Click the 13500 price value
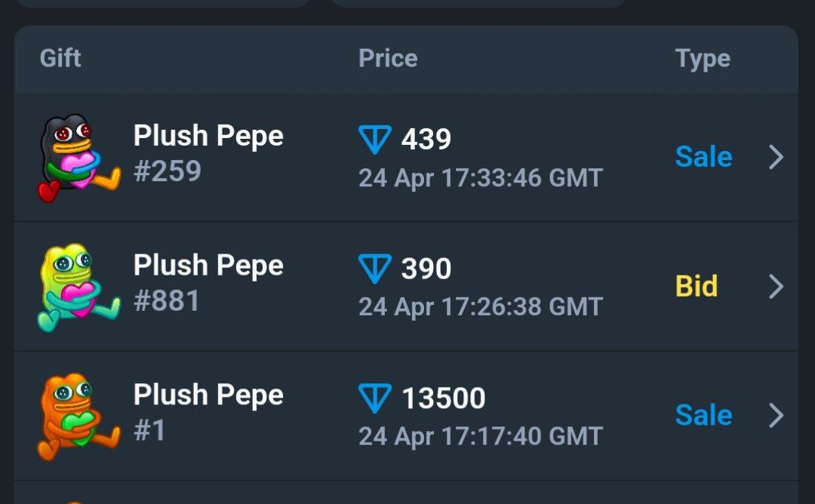The image size is (815, 504). click(x=444, y=398)
